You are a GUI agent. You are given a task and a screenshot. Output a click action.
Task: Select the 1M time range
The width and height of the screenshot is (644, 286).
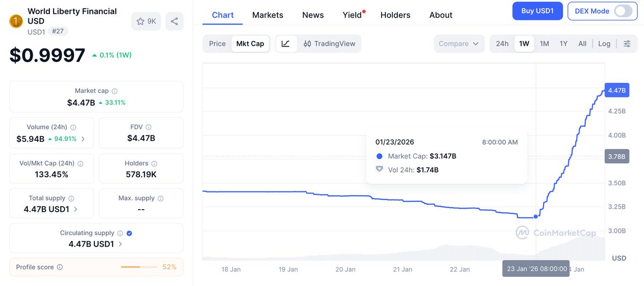(x=544, y=44)
